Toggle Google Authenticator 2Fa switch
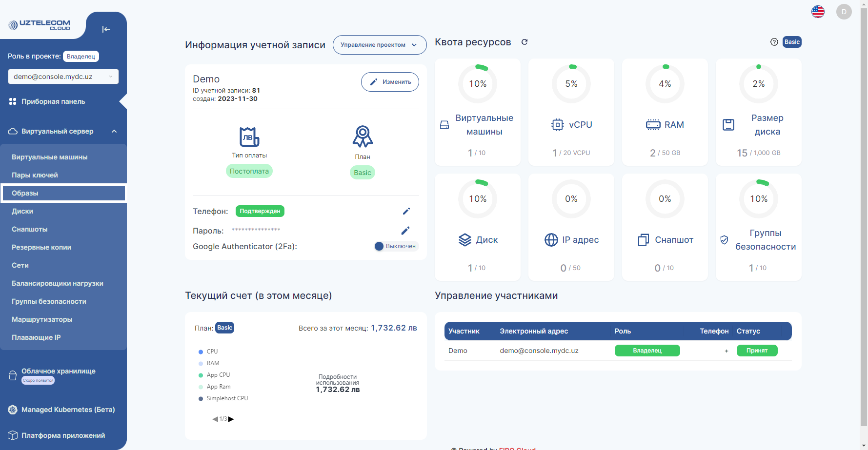This screenshot has width=868, height=450. click(380, 246)
